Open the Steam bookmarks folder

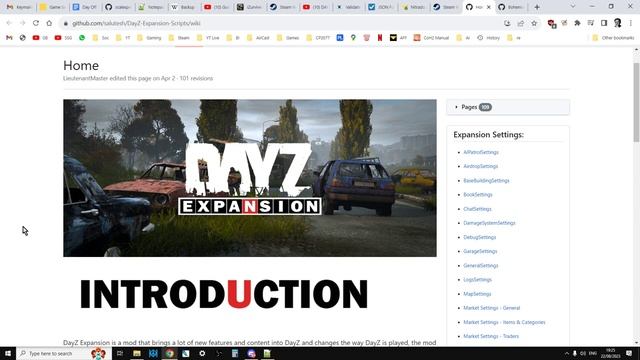[179, 38]
